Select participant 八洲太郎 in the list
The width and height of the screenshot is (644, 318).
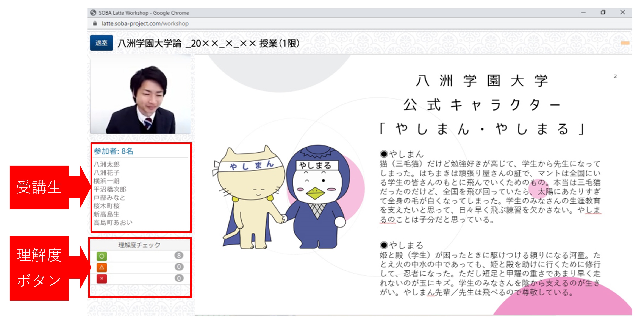tap(106, 164)
